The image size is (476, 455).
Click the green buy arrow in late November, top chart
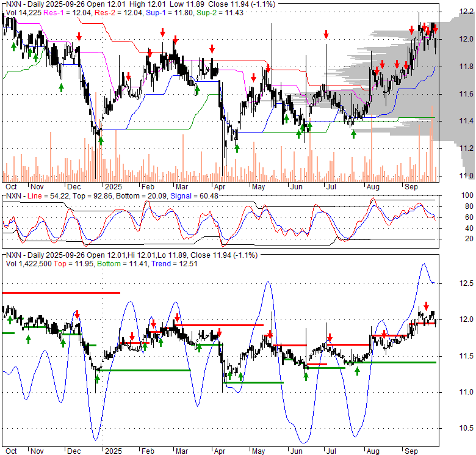tap(61, 88)
